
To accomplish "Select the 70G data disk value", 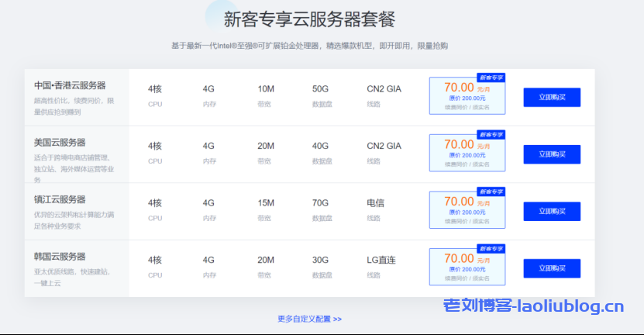I will (321, 203).
